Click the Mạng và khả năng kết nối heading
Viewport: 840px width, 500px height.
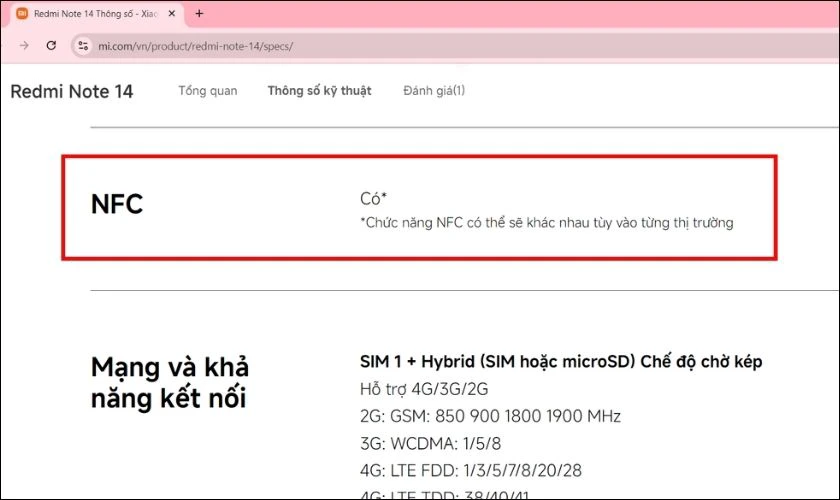coord(170,383)
